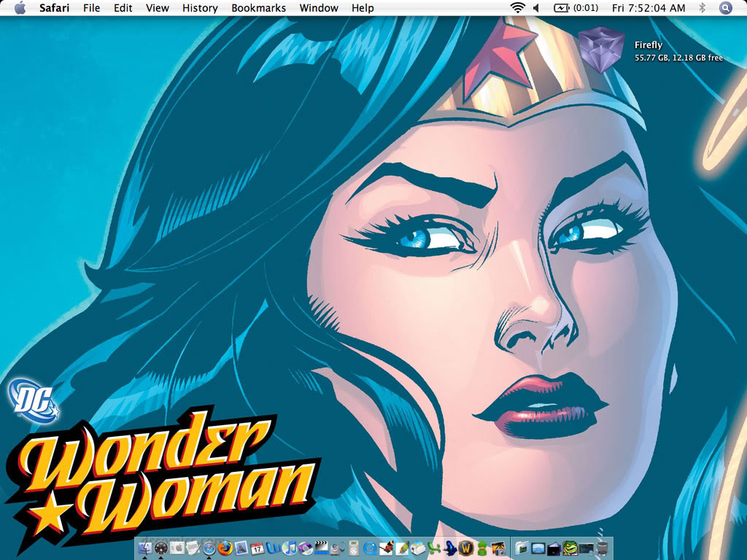Image resolution: width=747 pixels, height=560 pixels.
Task: Open Safari from the Dock
Action: click(209, 548)
